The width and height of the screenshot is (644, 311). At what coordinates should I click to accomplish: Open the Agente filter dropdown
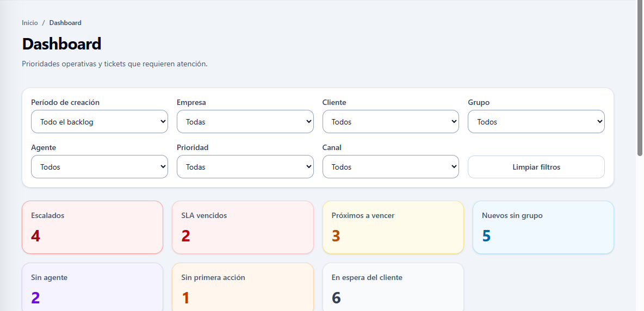tap(100, 166)
